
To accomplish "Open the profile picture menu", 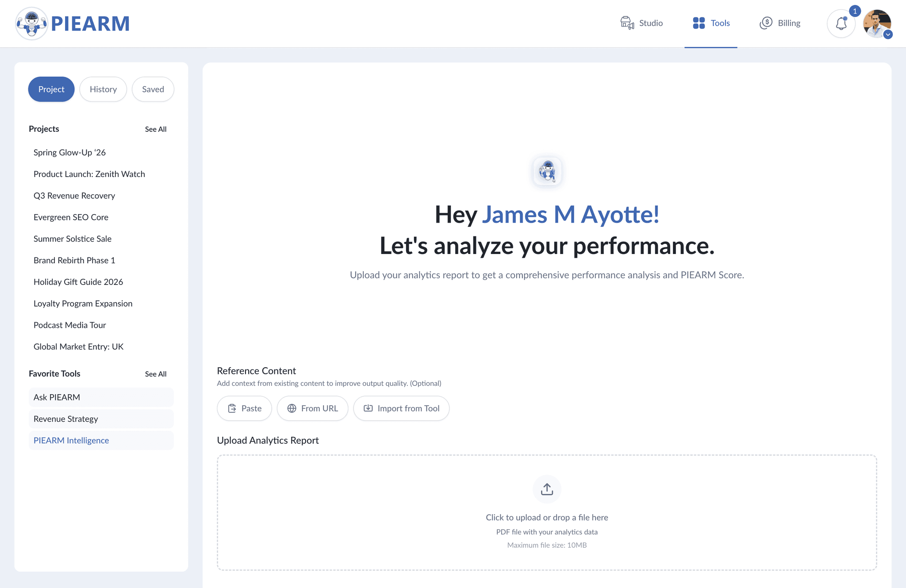I will pos(877,23).
